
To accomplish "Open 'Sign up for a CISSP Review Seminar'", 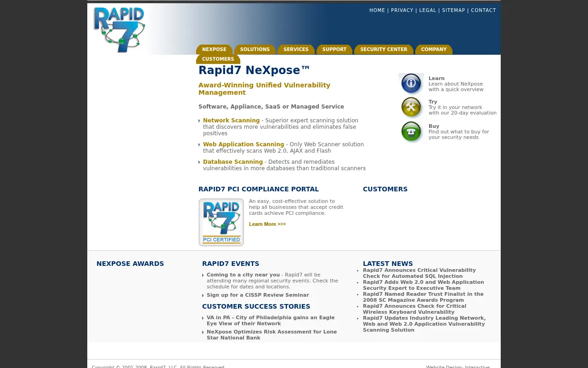I will pos(258,295).
